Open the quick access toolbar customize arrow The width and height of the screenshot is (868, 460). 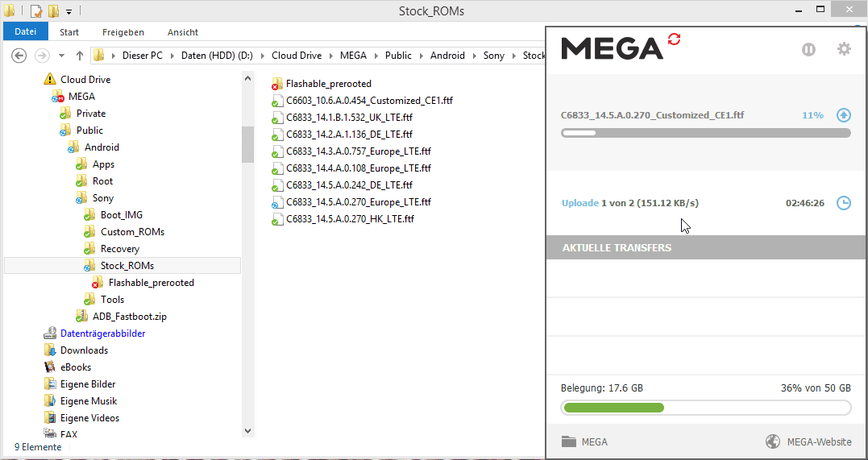[x=69, y=11]
